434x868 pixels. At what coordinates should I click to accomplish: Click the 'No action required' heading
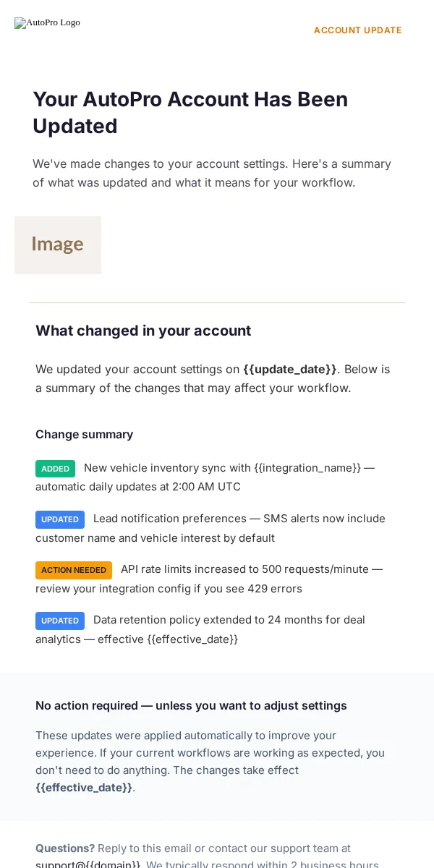point(191,705)
